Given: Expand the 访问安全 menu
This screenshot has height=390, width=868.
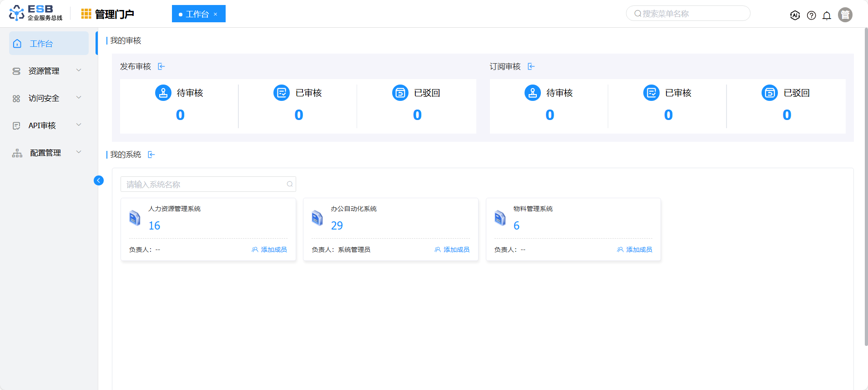Looking at the screenshot, I should [49, 98].
